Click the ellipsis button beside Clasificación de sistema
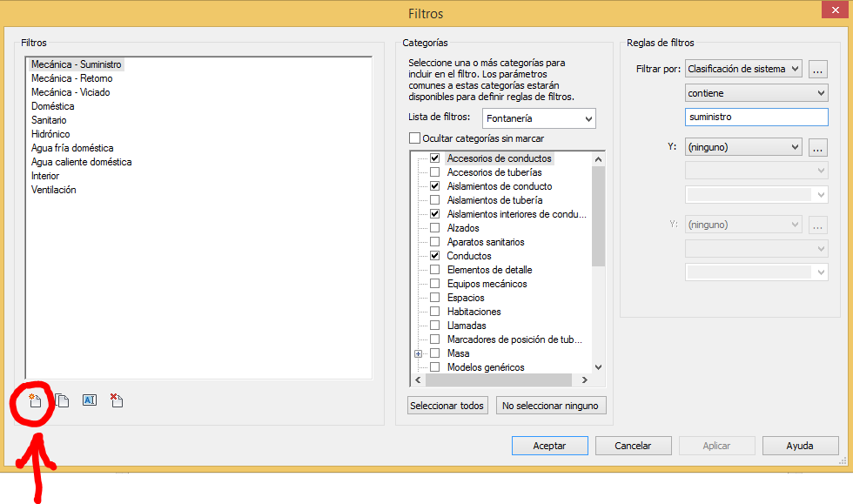The height and width of the screenshot is (504, 853). (x=817, y=69)
